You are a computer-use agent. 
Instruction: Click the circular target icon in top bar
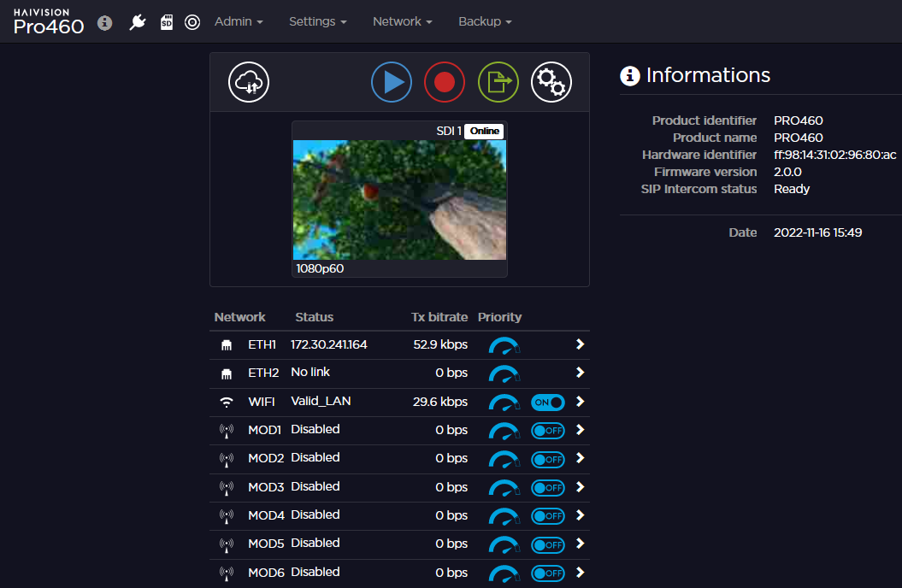pos(192,22)
